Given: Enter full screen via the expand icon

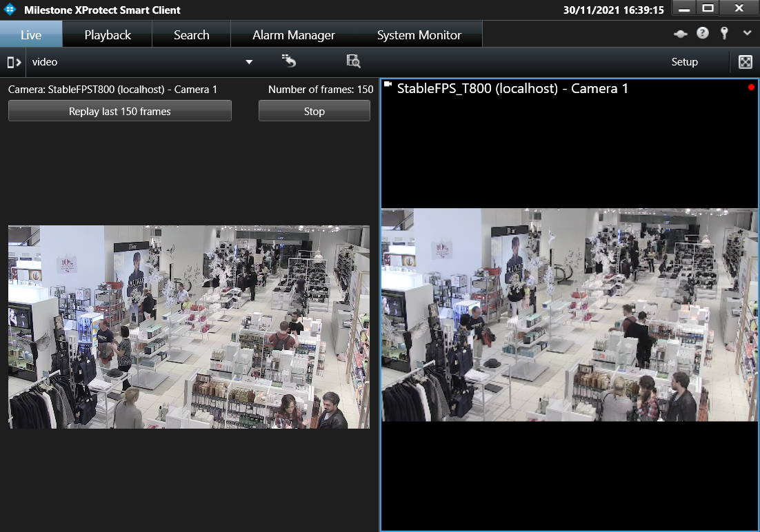Looking at the screenshot, I should tap(745, 62).
